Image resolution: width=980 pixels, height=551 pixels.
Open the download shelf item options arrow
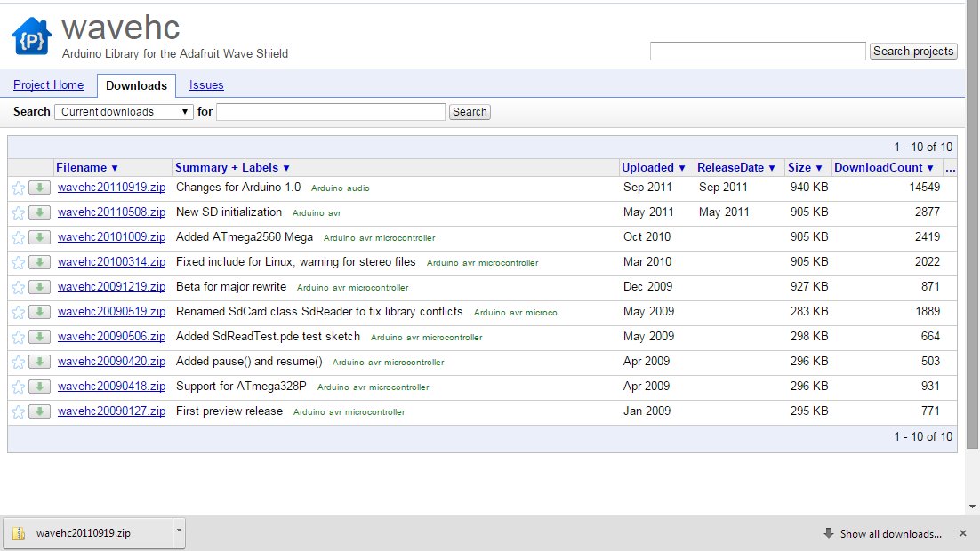point(179,531)
